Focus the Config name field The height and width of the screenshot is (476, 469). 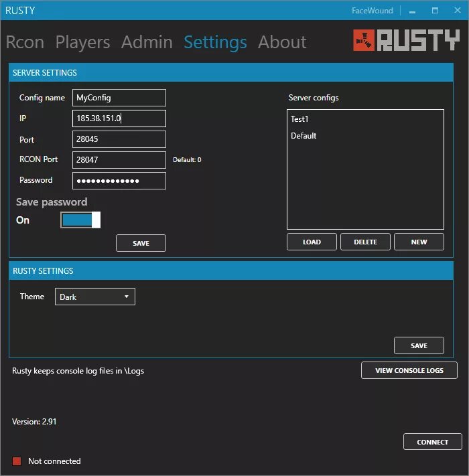(x=119, y=98)
